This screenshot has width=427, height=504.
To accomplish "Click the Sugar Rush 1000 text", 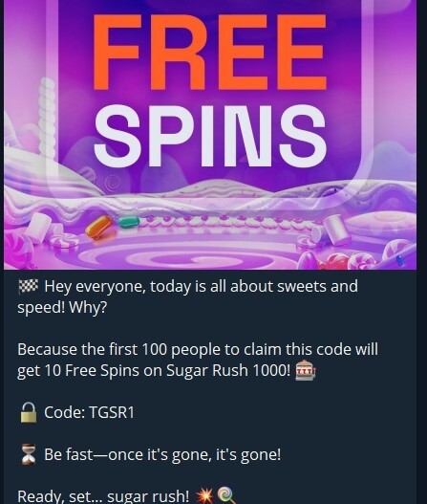I will point(228,371).
